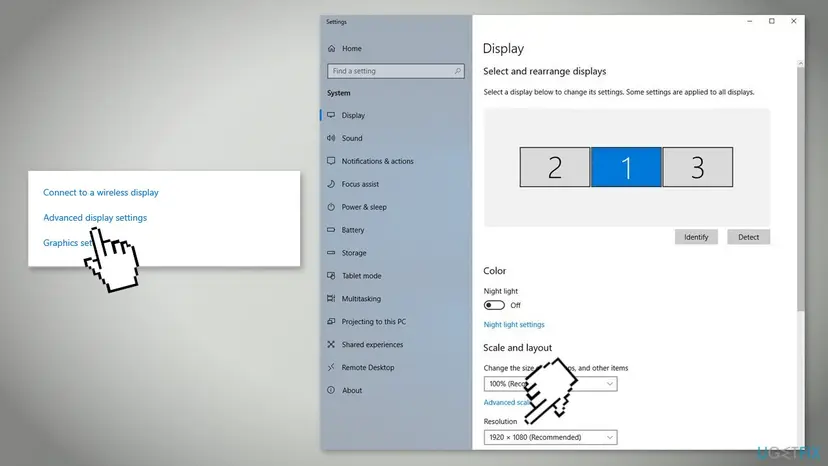Click the Notifications & actions icon
828x466 pixels.
point(331,161)
